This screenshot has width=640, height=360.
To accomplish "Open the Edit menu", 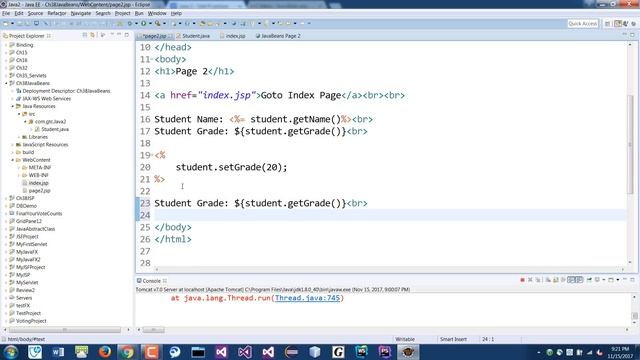I will pyautogui.click(x=19, y=13).
